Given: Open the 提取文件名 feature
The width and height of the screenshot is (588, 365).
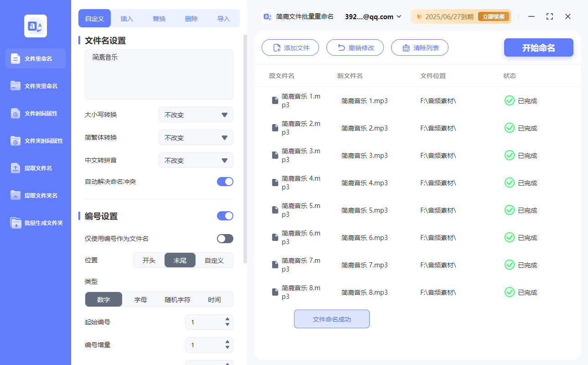Looking at the screenshot, I should pyautogui.click(x=35, y=168).
